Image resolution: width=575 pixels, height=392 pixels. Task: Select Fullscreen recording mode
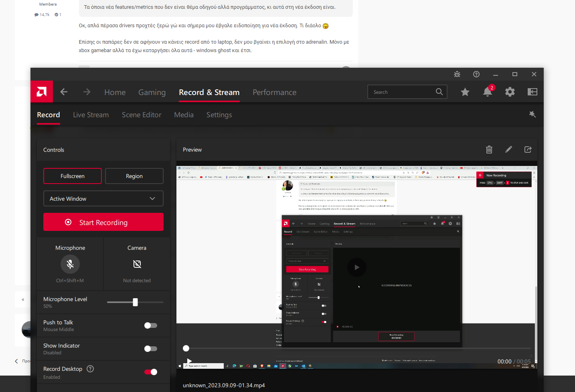point(73,176)
